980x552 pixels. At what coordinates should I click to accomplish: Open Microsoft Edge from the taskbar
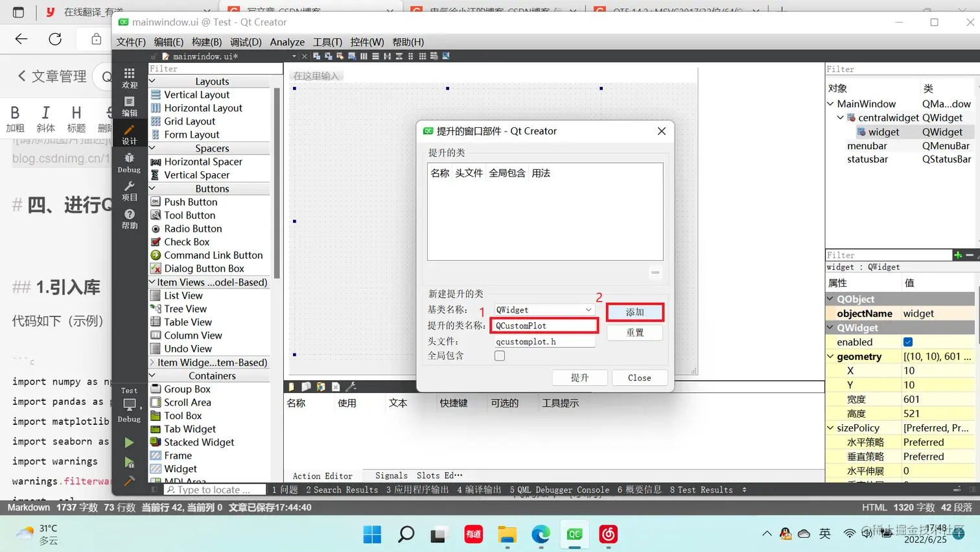(x=541, y=534)
